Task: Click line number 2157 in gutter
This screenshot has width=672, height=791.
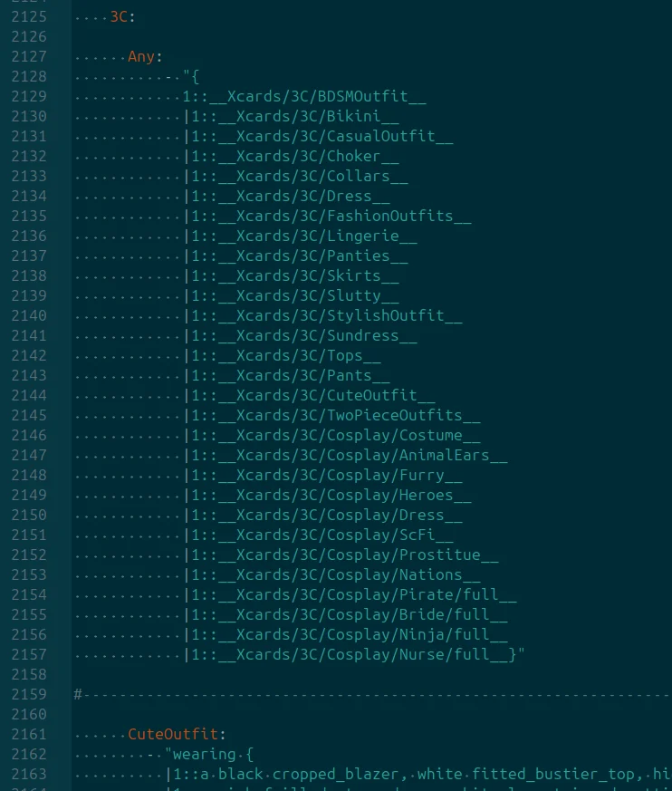Action: (x=29, y=655)
